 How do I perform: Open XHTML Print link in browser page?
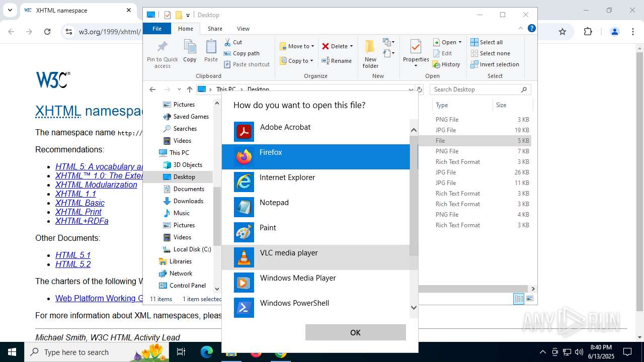pyautogui.click(x=78, y=212)
